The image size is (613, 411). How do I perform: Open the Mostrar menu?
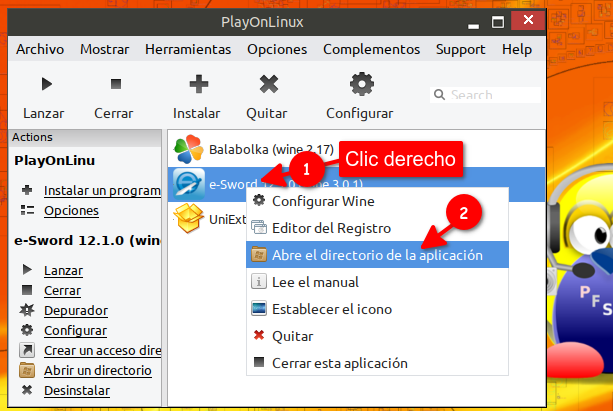pyautogui.click(x=104, y=49)
